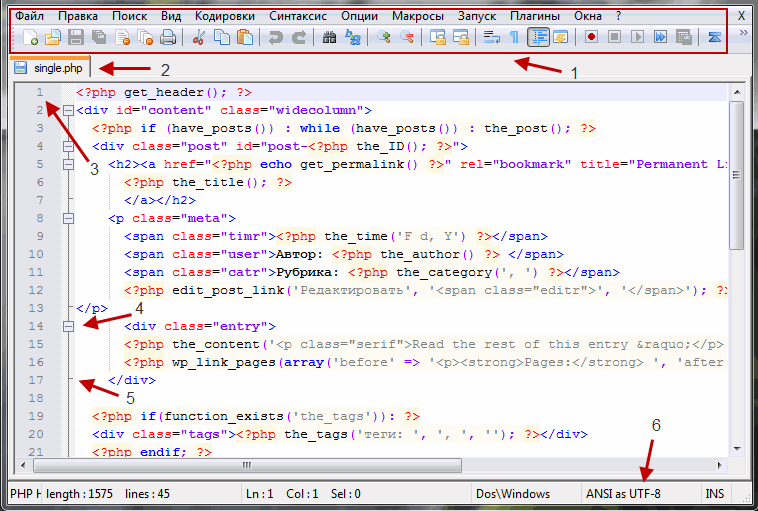Run macro multiple times icon

tap(660, 37)
